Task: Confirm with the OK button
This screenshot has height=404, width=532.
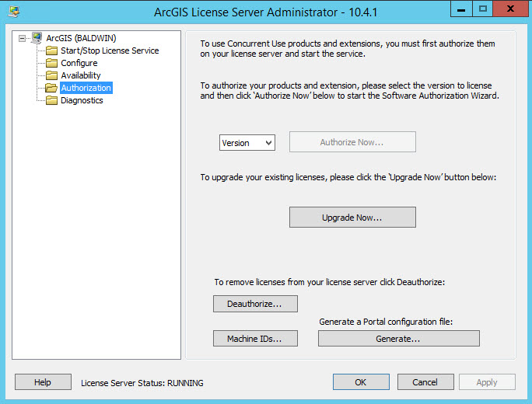Action: [x=361, y=382]
